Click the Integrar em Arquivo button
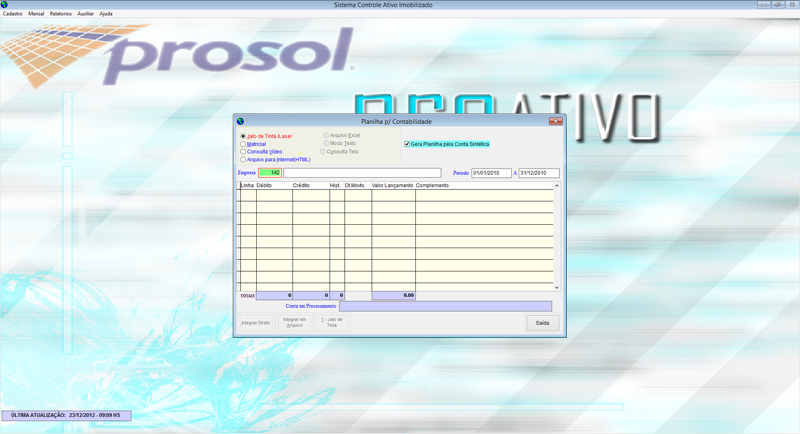Image resolution: width=800 pixels, height=434 pixels. pos(294,323)
